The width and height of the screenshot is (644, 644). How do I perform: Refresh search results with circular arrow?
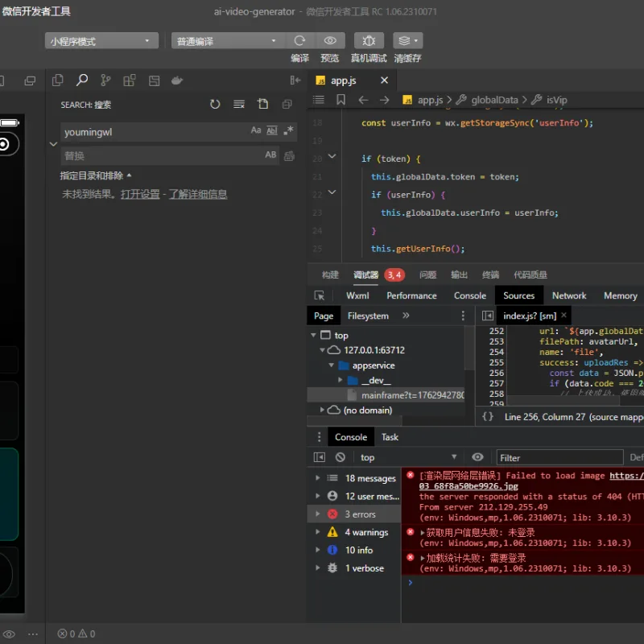point(215,105)
